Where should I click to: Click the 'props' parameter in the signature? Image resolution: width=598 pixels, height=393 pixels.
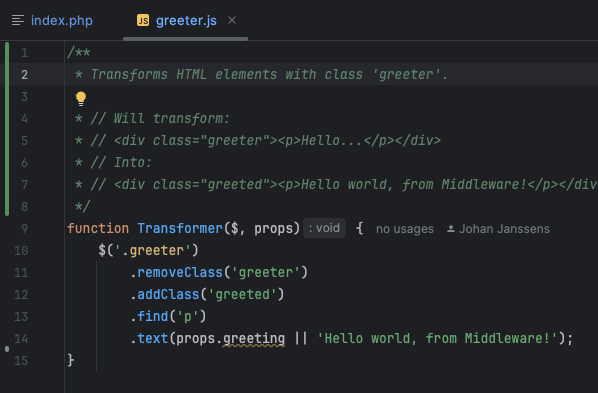[273, 229]
